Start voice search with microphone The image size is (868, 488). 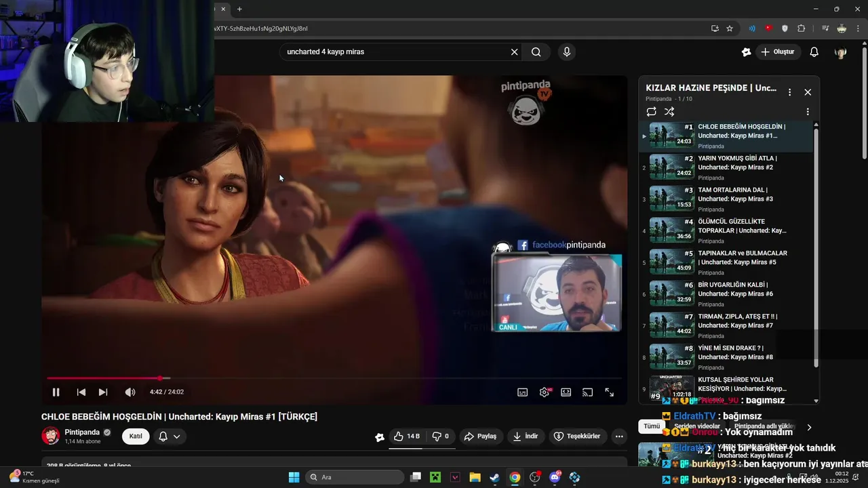567,52
